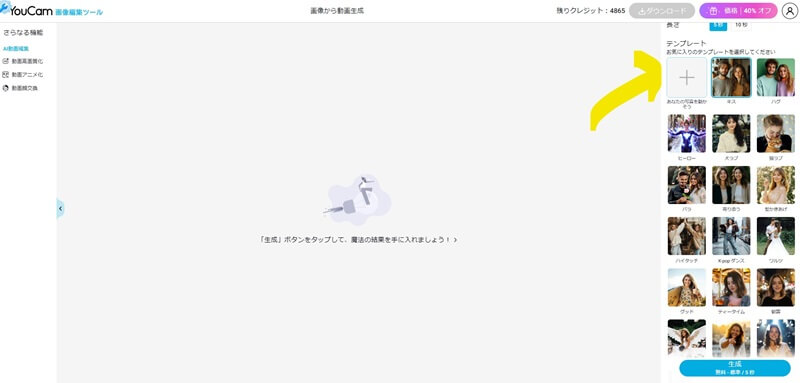Click the greyed ダウンロード button
The width and height of the screenshot is (800, 383).
point(662,11)
